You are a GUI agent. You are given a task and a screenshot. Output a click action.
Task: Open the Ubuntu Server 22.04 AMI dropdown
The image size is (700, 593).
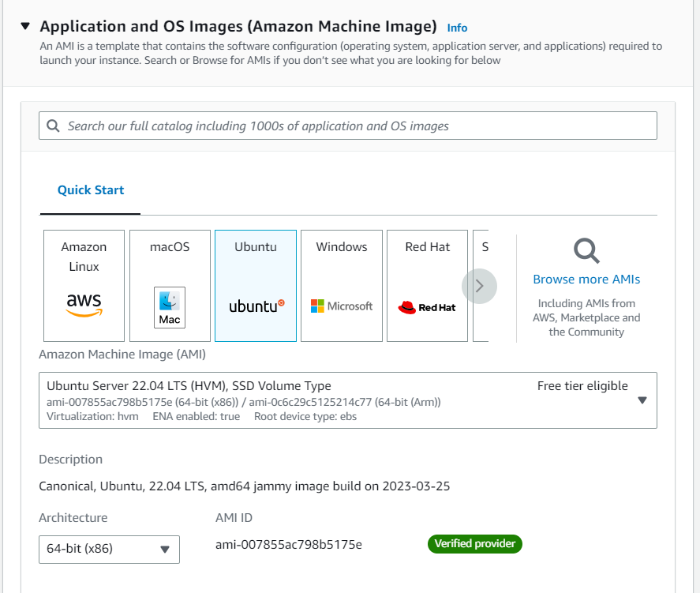[642, 400]
